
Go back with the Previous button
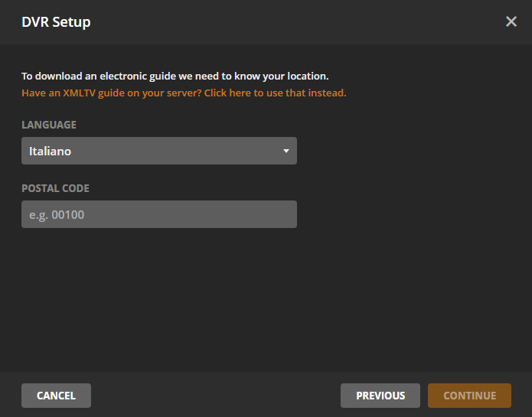pos(380,396)
